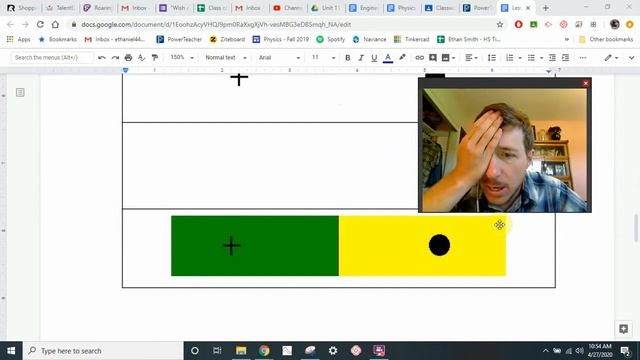This screenshot has width=640, height=360.
Task: Switch to the Roam tab
Action: tap(98, 8)
